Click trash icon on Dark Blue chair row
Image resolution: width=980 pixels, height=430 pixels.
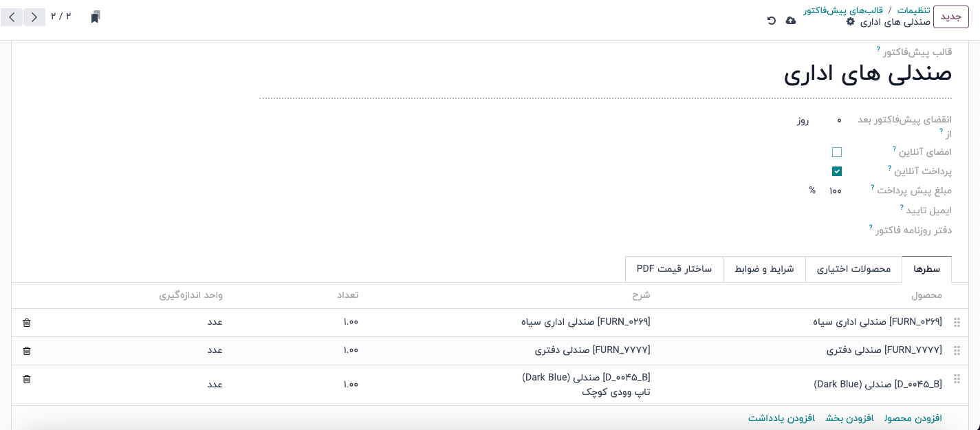(27, 379)
